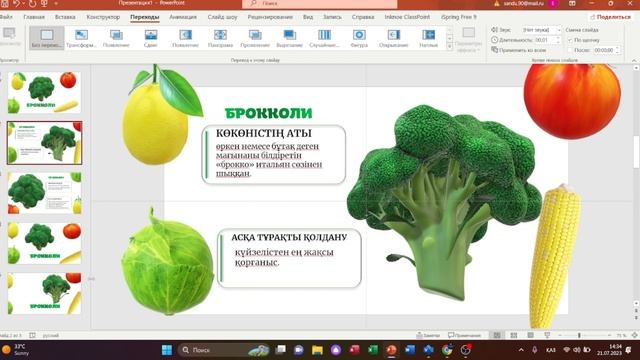
Task: Click the 'русский' language indicator
Action: [51, 335]
